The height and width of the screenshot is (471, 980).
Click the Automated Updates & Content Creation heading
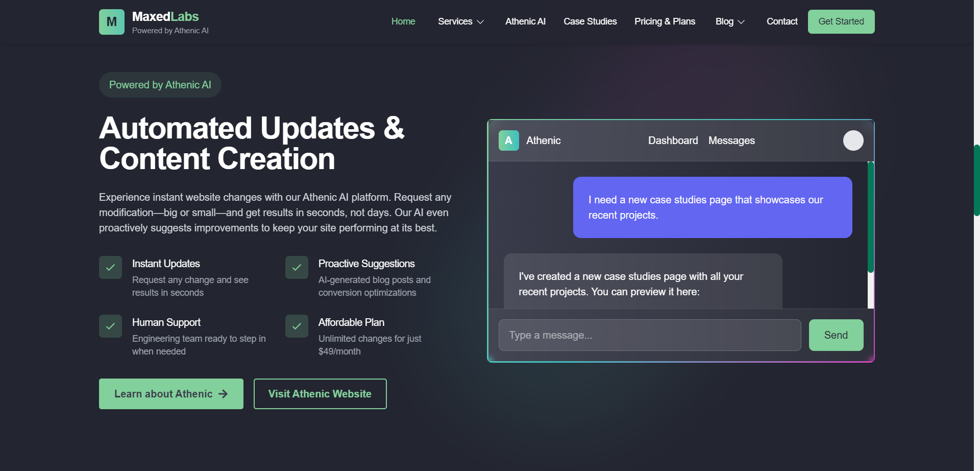click(252, 143)
